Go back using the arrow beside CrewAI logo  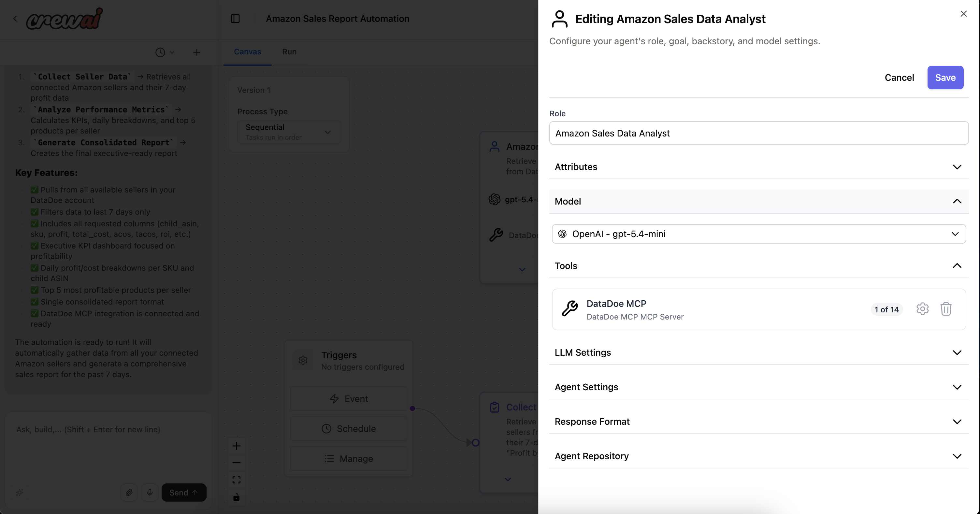(x=15, y=19)
